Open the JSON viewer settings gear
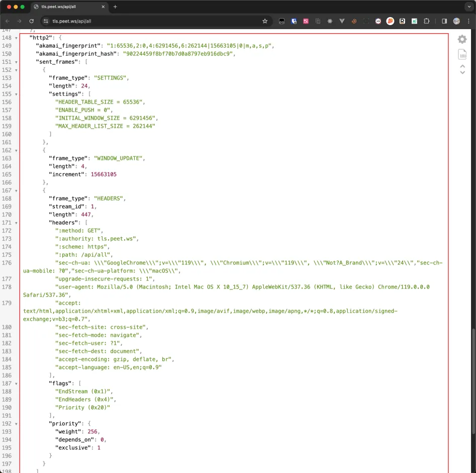476x473 pixels. [x=462, y=39]
